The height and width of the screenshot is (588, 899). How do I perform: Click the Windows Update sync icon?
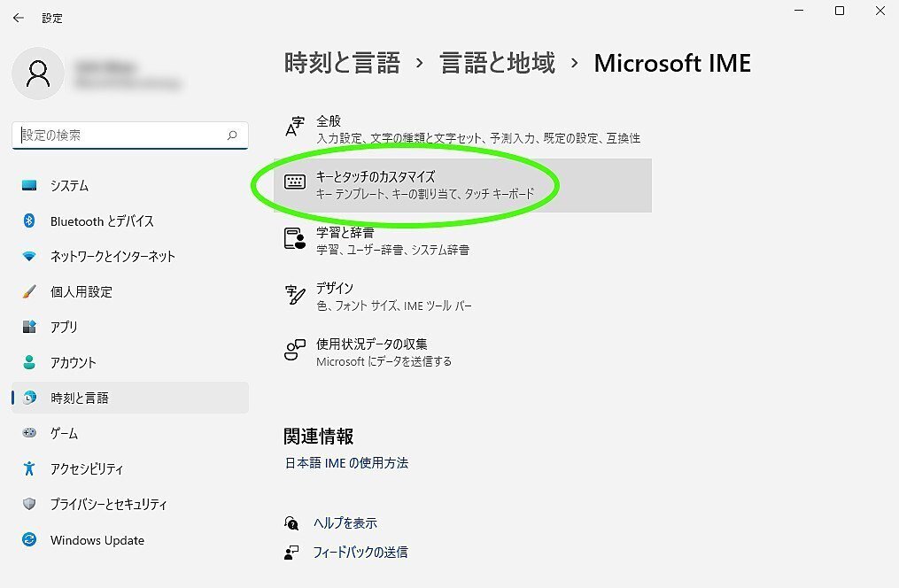(29, 539)
